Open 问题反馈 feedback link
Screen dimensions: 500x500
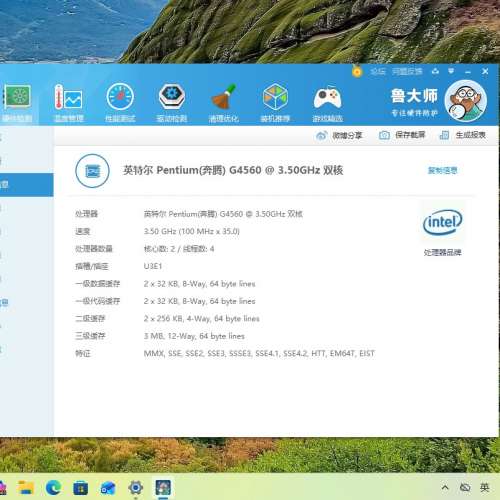pyautogui.click(x=407, y=71)
